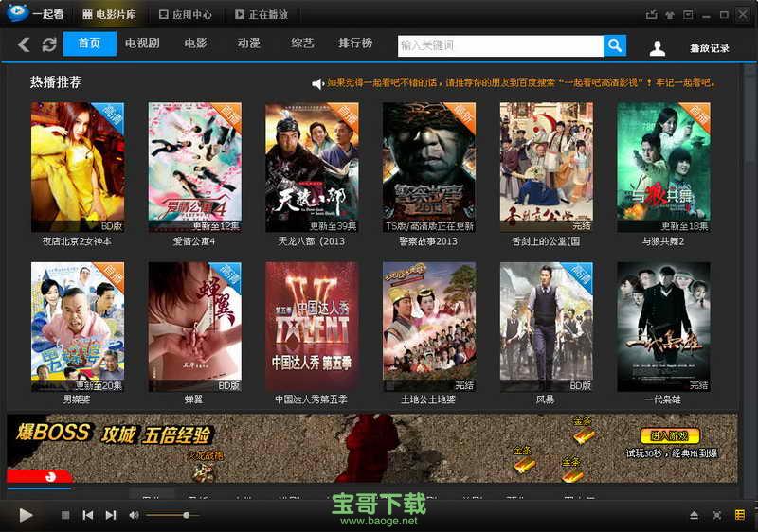Select the 电影 menu item
Image resolution: width=758 pixels, height=532 pixels.
coord(196,44)
